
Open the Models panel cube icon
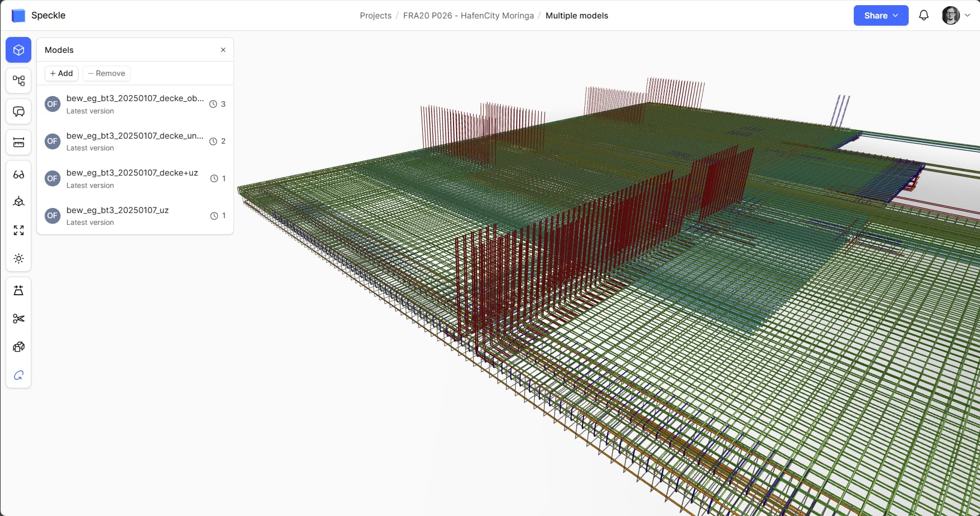pyautogui.click(x=18, y=50)
